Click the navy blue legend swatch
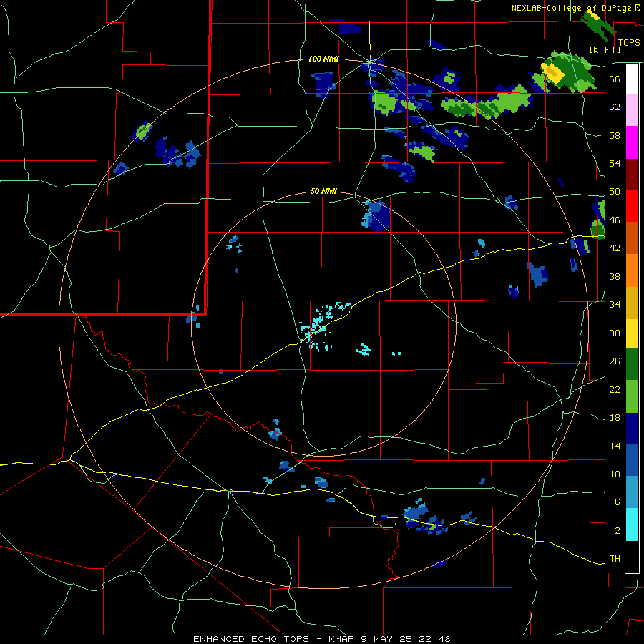The width and height of the screenshot is (644, 644). [x=632, y=429]
